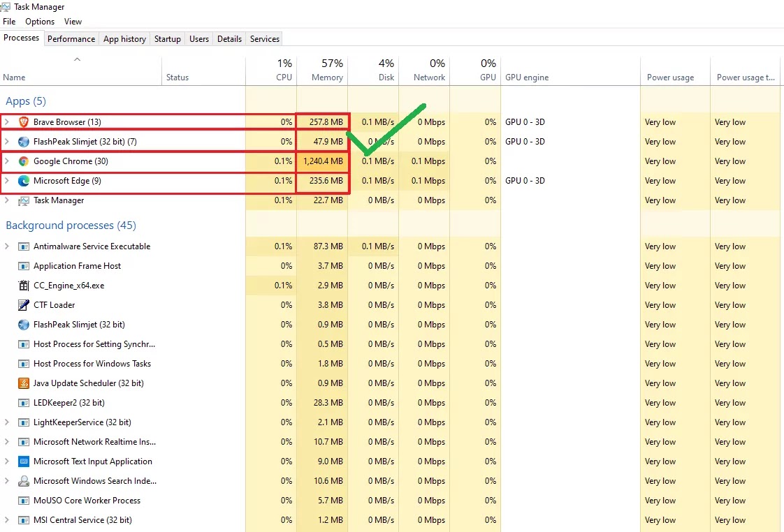Open the File menu
Viewport: 784px width, 532px height.
pos(9,22)
